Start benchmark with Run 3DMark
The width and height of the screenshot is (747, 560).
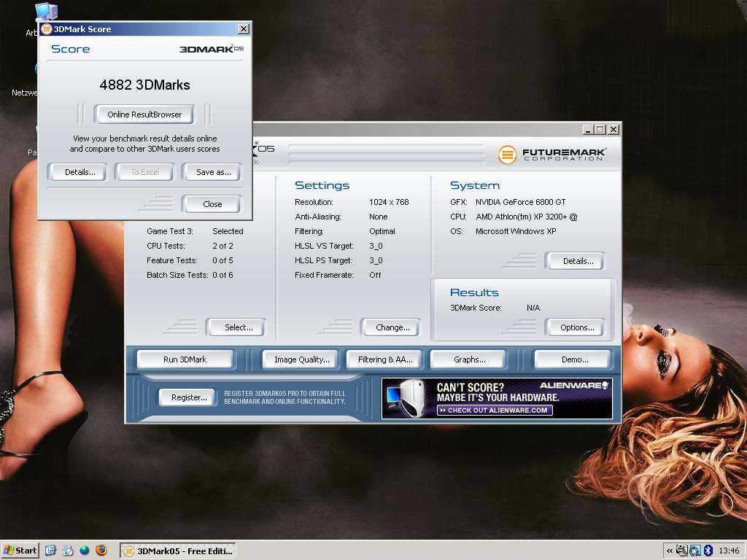pyautogui.click(x=185, y=359)
